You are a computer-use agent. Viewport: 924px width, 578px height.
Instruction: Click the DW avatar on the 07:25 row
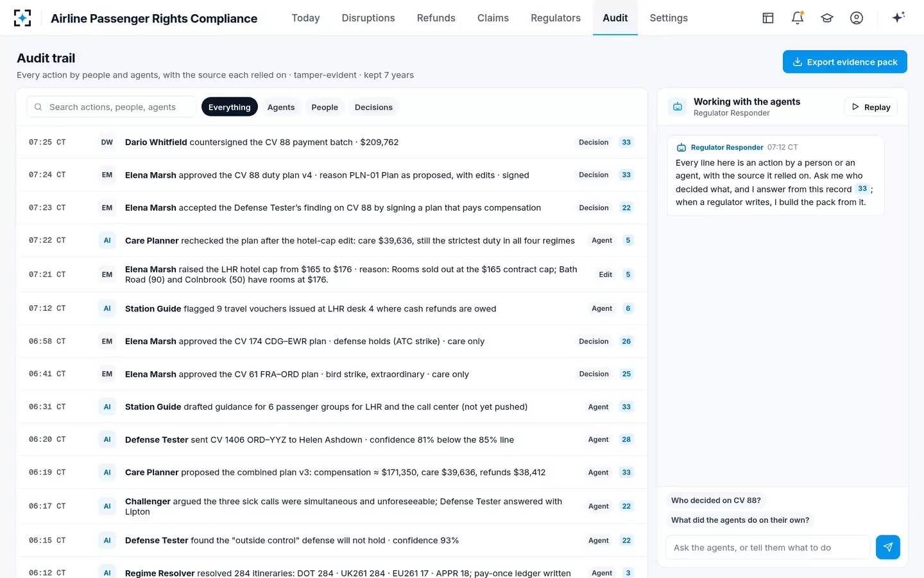pos(107,143)
